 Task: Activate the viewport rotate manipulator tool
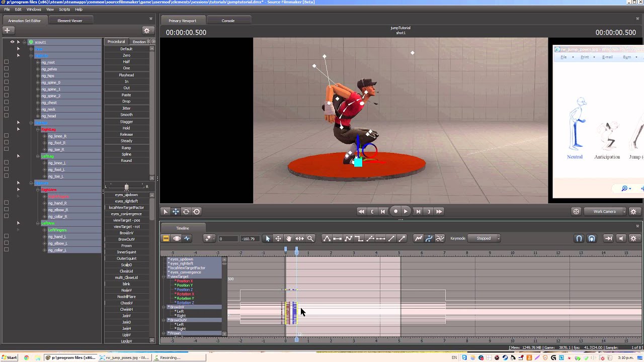[x=186, y=212]
